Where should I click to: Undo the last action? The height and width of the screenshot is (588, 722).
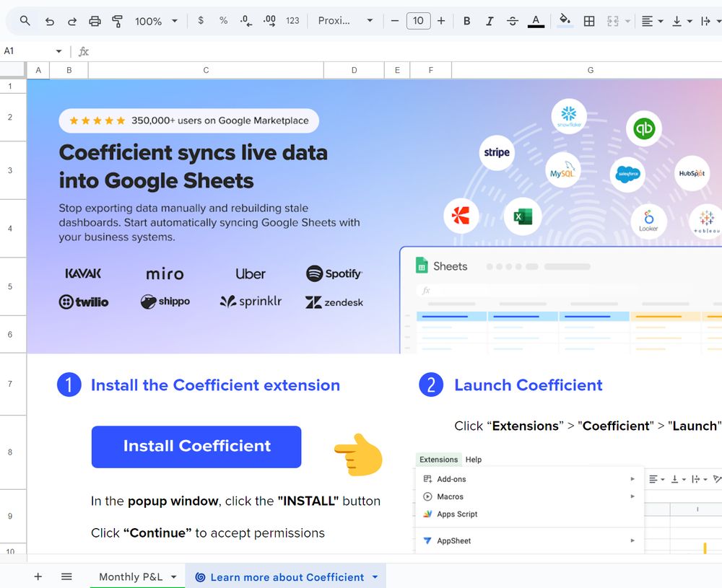click(50, 21)
